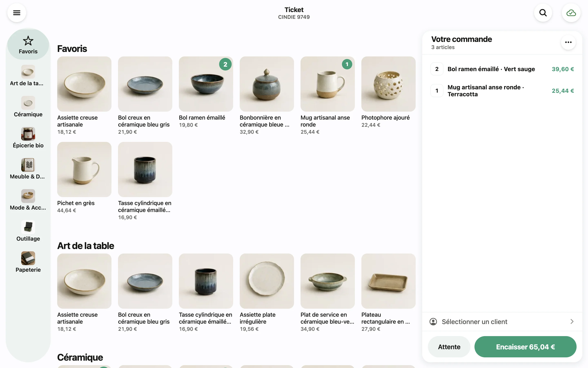Click the 39,60 € line price
The image size is (588, 368).
click(x=562, y=69)
